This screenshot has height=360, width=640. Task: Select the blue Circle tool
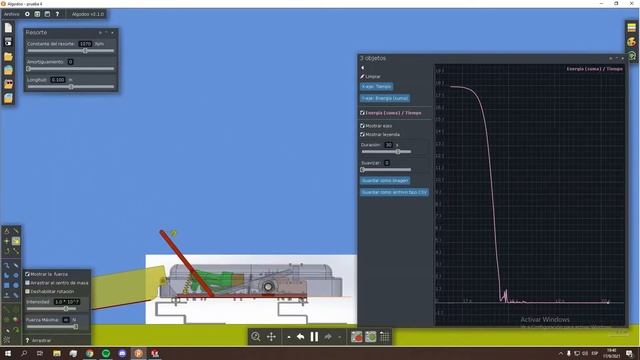(x=16, y=285)
